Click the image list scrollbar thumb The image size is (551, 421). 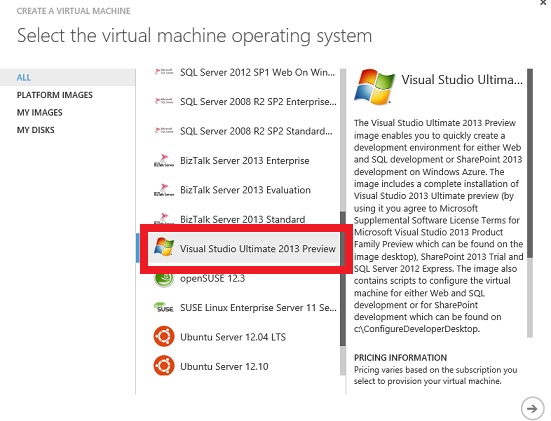[x=343, y=278]
